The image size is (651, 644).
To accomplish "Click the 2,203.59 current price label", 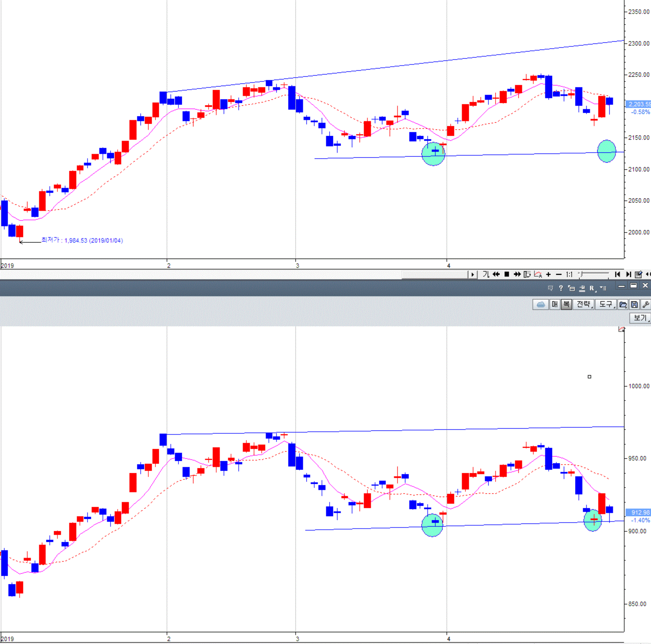I will [x=638, y=104].
